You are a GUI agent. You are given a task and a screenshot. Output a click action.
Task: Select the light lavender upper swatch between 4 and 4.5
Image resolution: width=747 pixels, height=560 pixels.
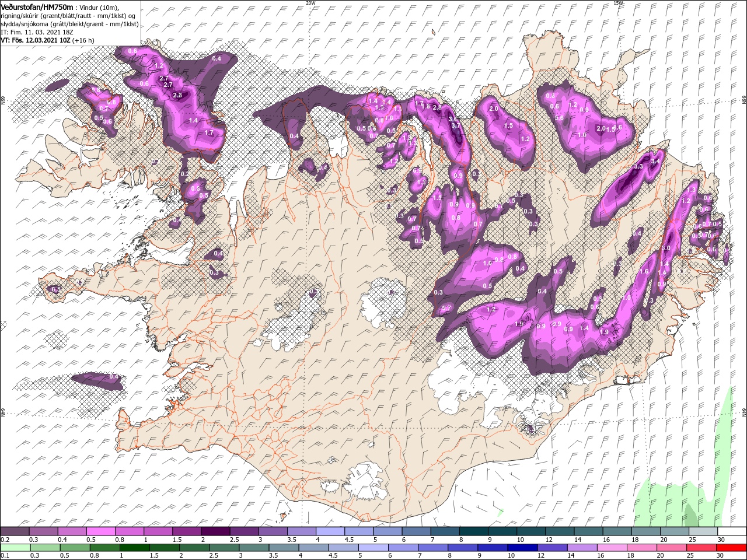[x=330, y=531]
